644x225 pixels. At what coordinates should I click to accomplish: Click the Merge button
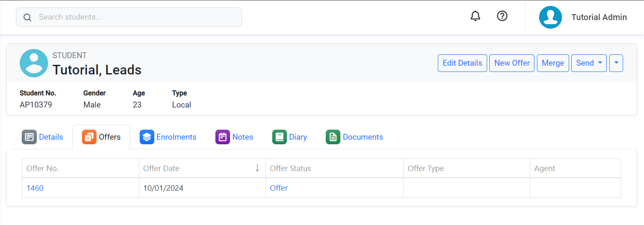[x=552, y=63]
